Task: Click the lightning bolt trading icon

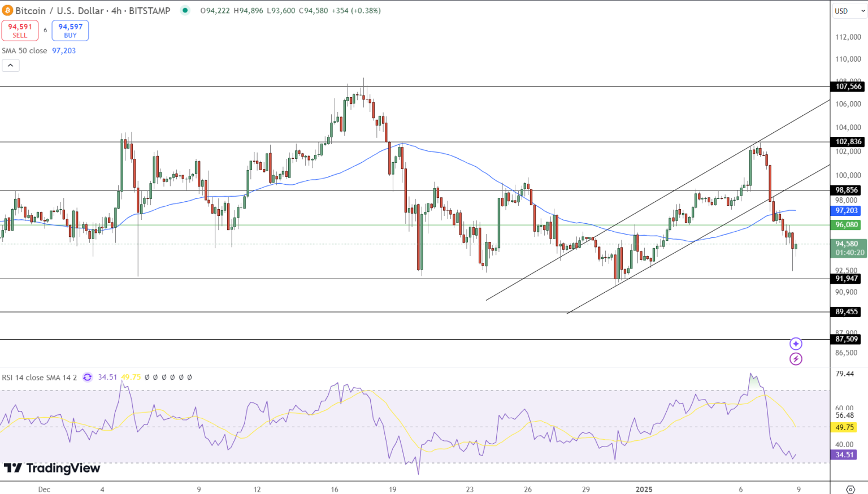Action: pos(795,358)
